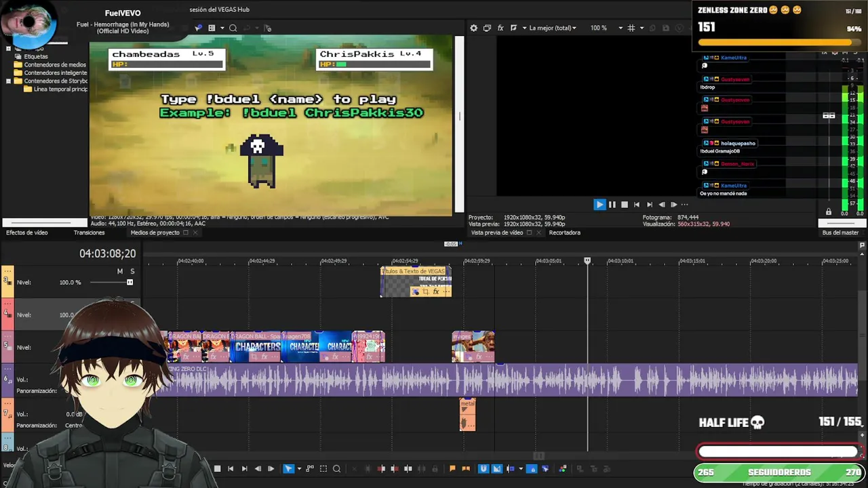
Task: Split the event at the cursor
Action: 408,468
